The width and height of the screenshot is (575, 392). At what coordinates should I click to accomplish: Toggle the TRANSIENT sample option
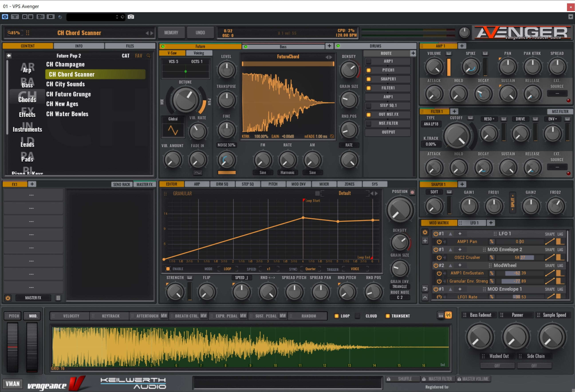[388, 316]
